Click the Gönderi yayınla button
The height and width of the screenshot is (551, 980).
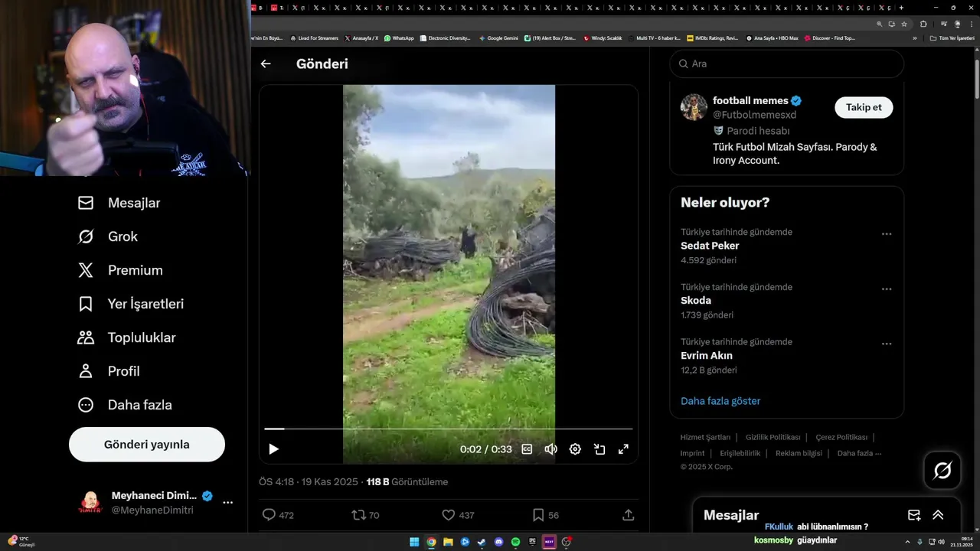pyautogui.click(x=147, y=445)
